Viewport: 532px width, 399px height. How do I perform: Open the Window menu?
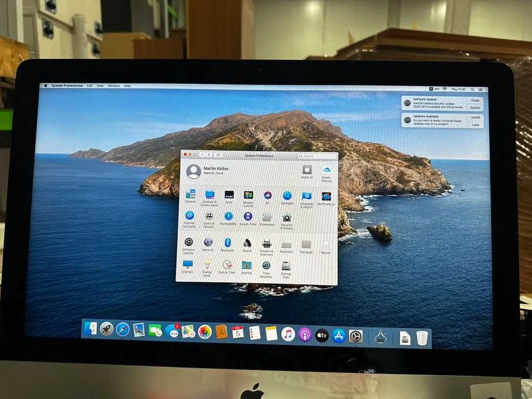113,86
